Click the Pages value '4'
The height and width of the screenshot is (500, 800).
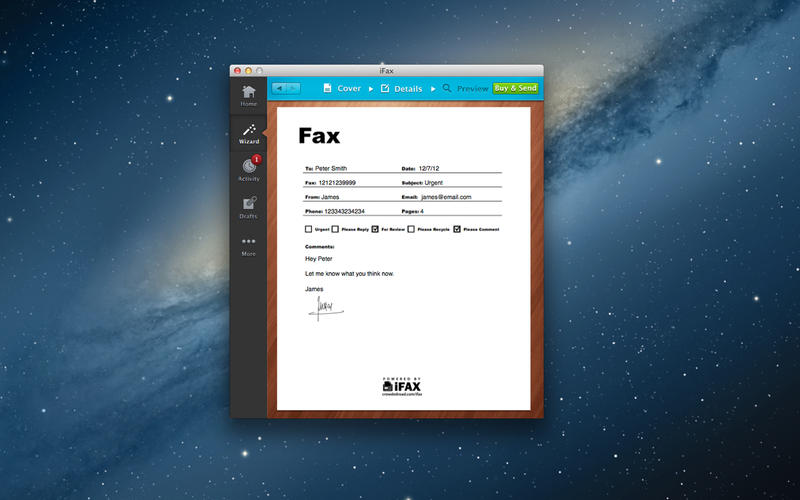click(x=422, y=211)
